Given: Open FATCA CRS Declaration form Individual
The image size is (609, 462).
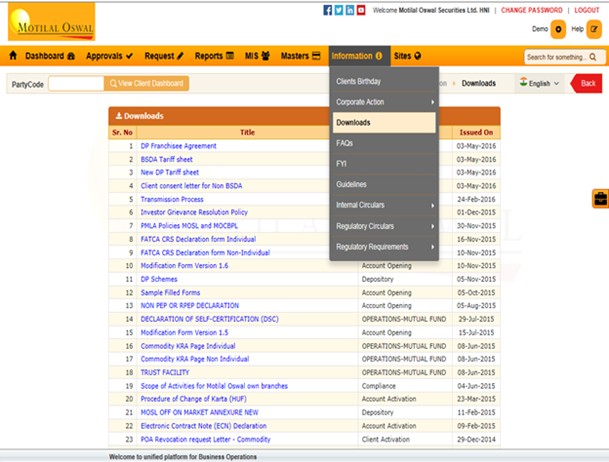Looking at the screenshot, I should click(x=198, y=239).
